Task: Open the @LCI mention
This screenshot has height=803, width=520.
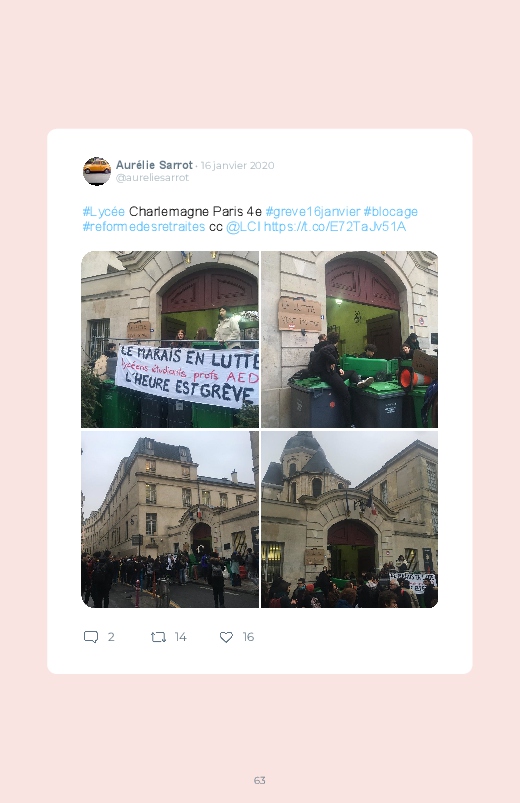Action: (x=243, y=226)
